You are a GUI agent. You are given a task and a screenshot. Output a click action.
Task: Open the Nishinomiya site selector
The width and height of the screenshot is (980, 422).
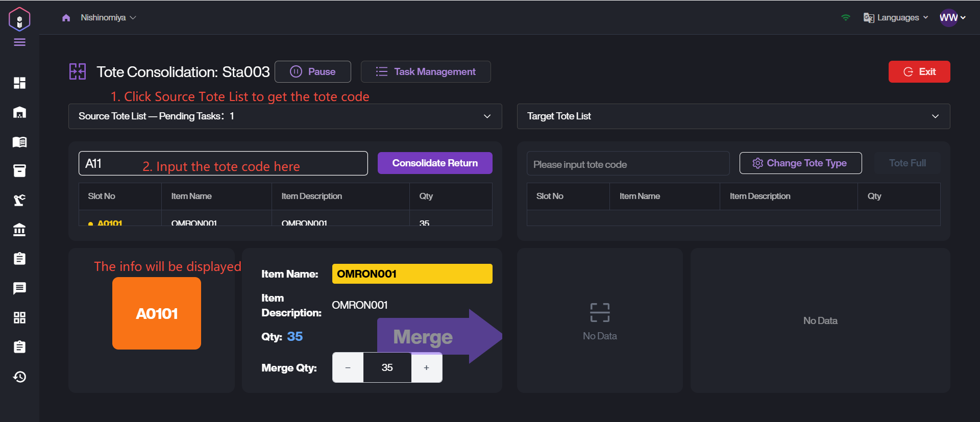(x=108, y=18)
